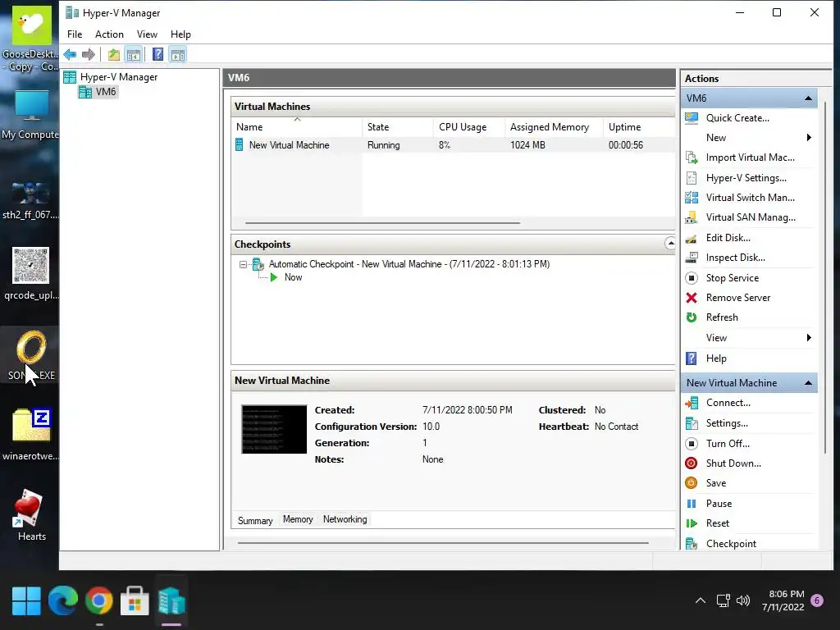Select the New Virtual Machine row

[x=453, y=145]
